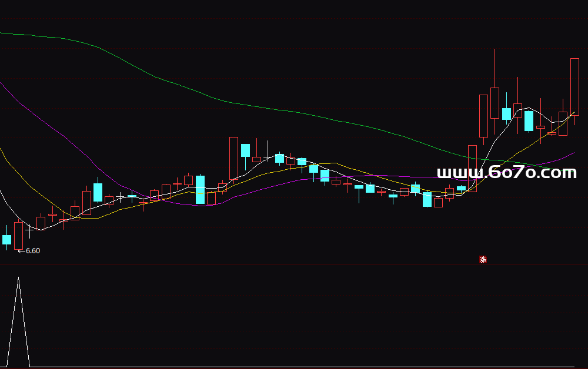Image resolution: width=588 pixels, height=369 pixels.
Task: Select the cyan candle second right of the peak
Action: point(529,121)
